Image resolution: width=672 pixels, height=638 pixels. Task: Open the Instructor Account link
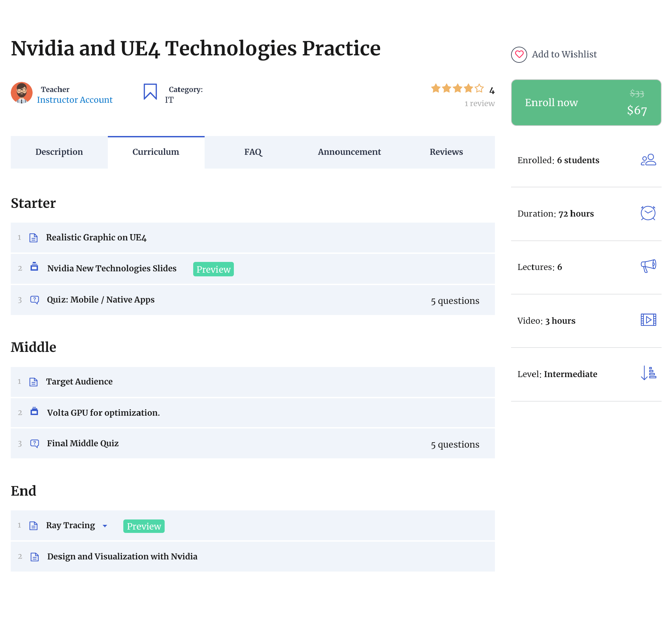[x=75, y=100]
